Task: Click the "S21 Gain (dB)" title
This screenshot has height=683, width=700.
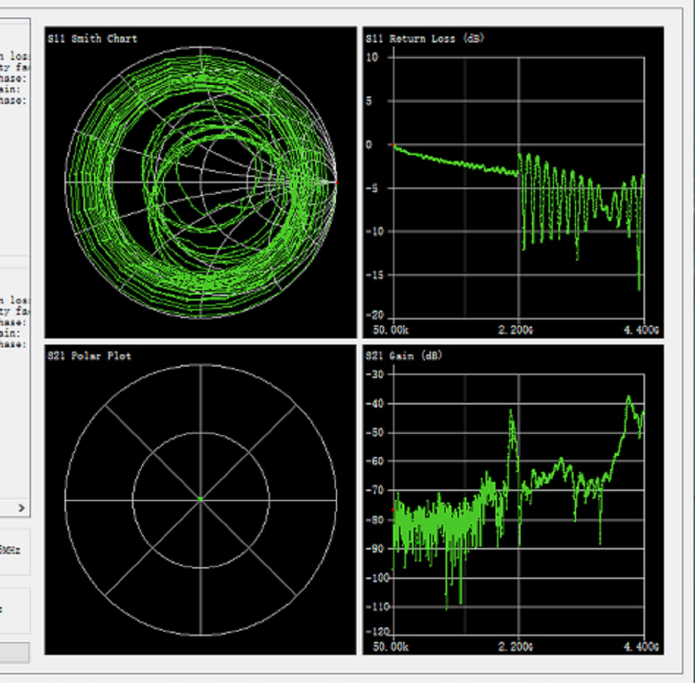Action: point(404,356)
